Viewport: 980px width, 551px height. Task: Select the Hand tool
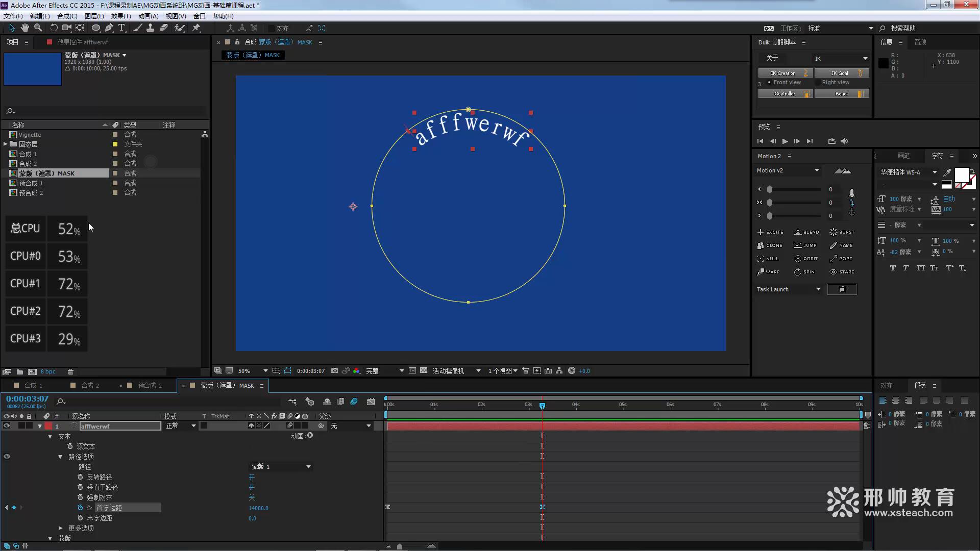click(24, 28)
